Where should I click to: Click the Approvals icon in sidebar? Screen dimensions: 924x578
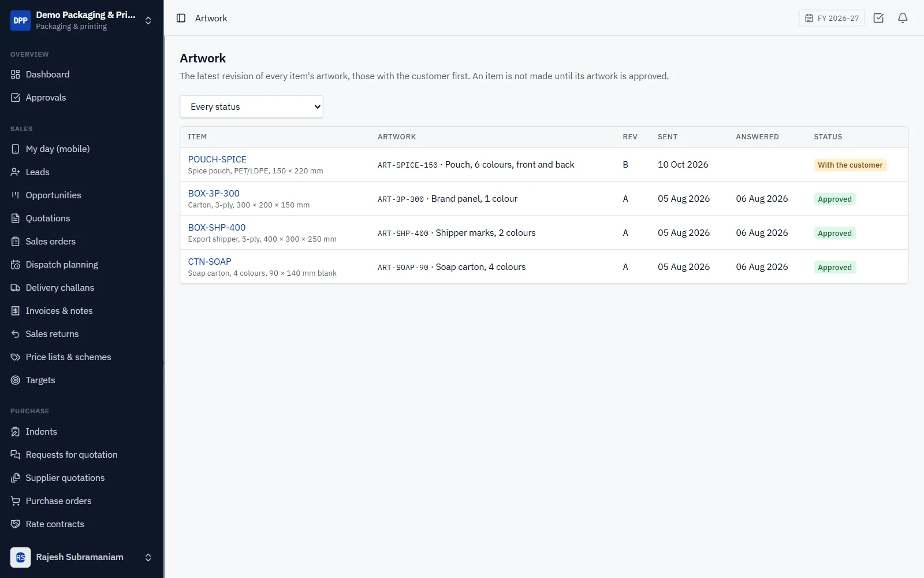click(16, 98)
